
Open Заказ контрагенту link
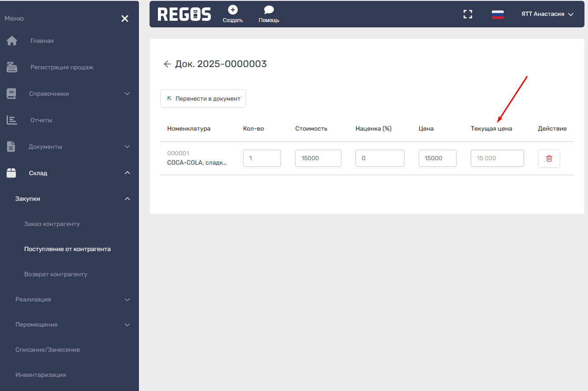(x=52, y=224)
